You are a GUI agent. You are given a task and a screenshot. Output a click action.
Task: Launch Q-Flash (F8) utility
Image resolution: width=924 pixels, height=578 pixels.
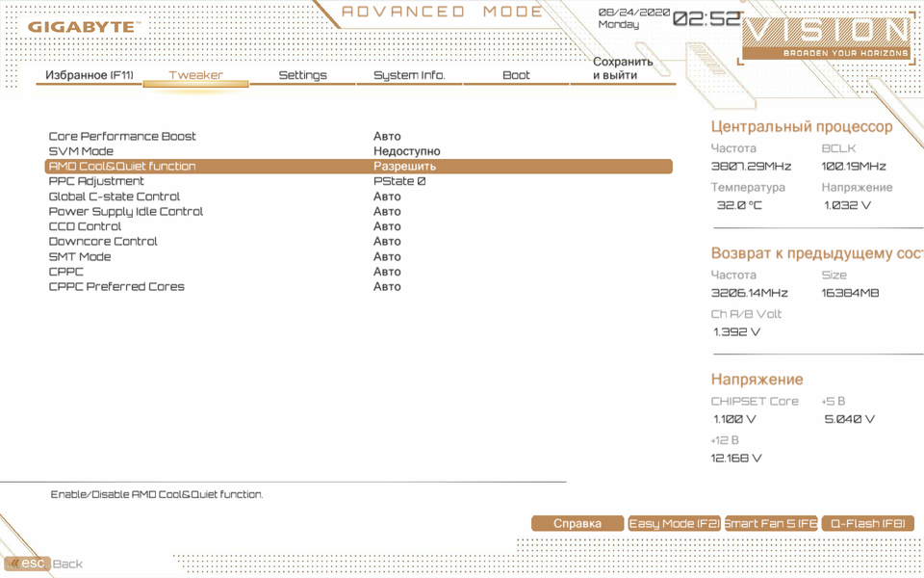867,524
